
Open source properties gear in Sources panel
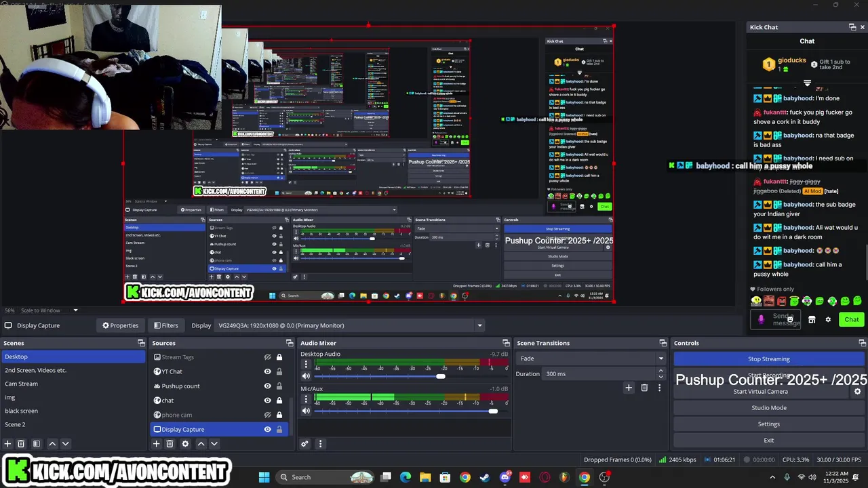(x=185, y=444)
